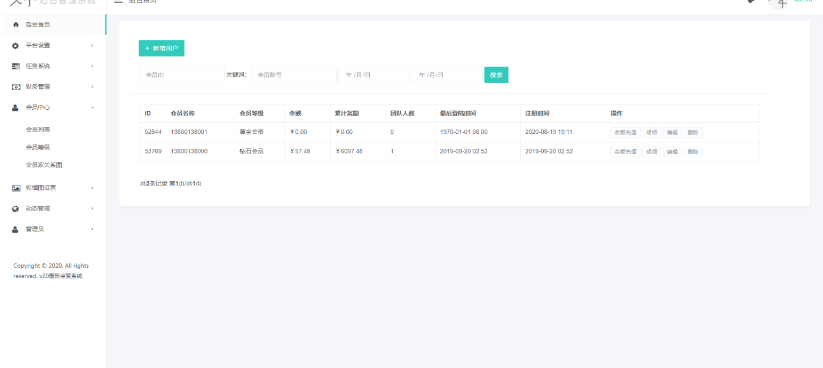823x368 pixels.
Task: Click 余额充值 for member 13800138001
Action: click(625, 132)
